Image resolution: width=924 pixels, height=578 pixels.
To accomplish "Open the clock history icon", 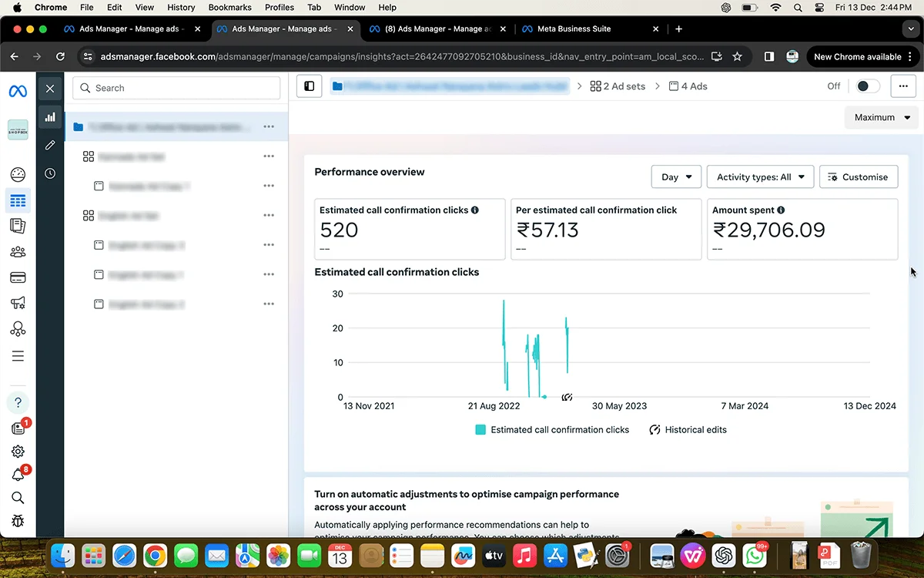I will point(50,173).
